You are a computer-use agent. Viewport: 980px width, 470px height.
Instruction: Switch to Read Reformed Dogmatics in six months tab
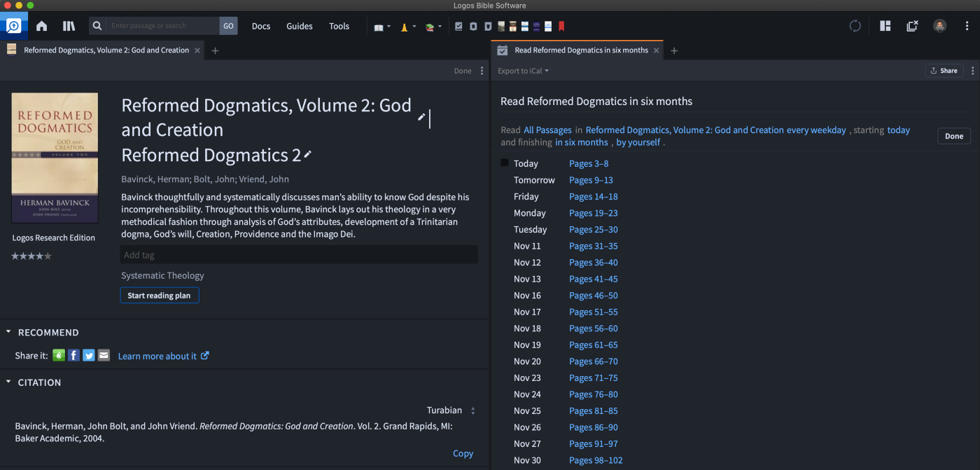(x=581, y=50)
